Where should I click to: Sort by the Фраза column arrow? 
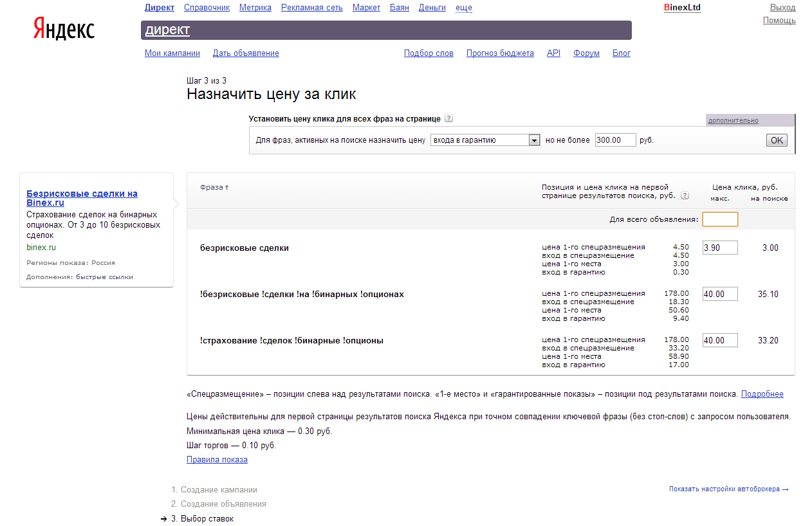pyautogui.click(x=226, y=187)
